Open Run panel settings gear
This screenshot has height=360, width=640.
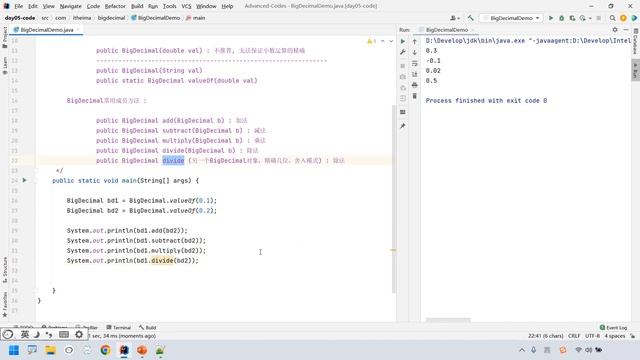coord(615,30)
